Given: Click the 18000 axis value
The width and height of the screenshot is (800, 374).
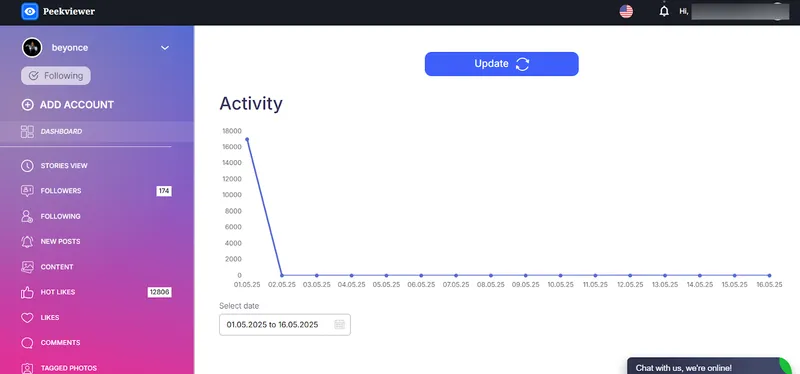Looking at the screenshot, I should pyautogui.click(x=232, y=131).
